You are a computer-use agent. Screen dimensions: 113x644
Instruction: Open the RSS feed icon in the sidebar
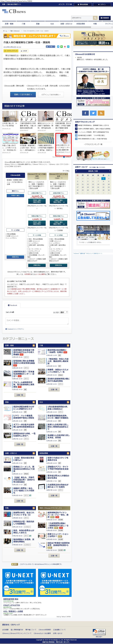(101, 113)
